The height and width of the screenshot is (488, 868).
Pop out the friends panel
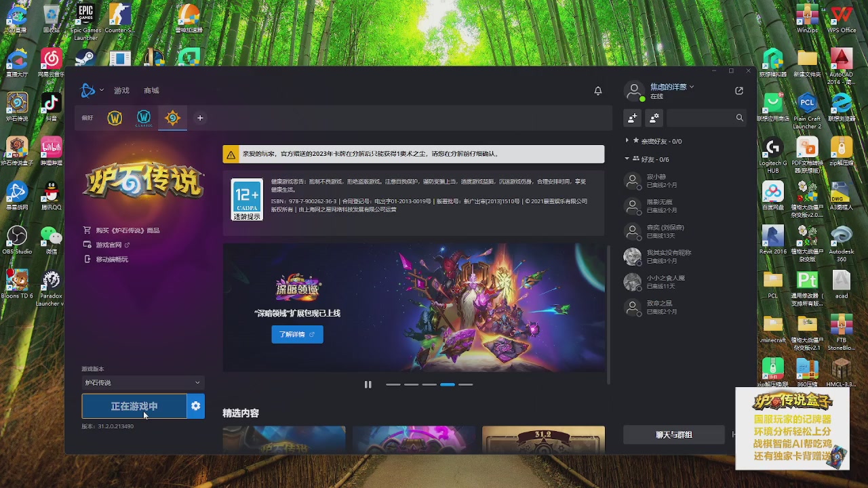pos(739,90)
